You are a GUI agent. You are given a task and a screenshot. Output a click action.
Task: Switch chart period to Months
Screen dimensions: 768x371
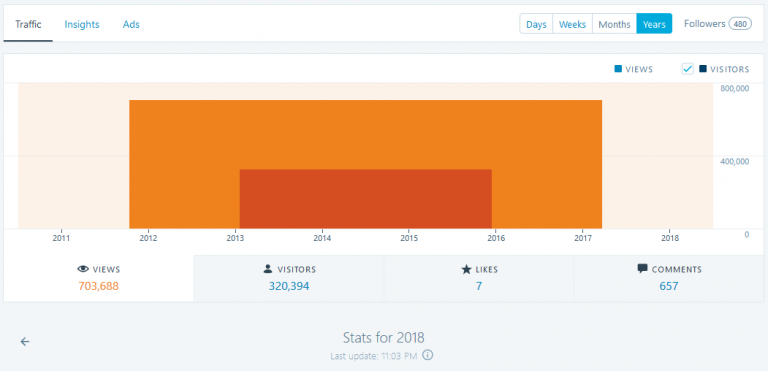(614, 24)
